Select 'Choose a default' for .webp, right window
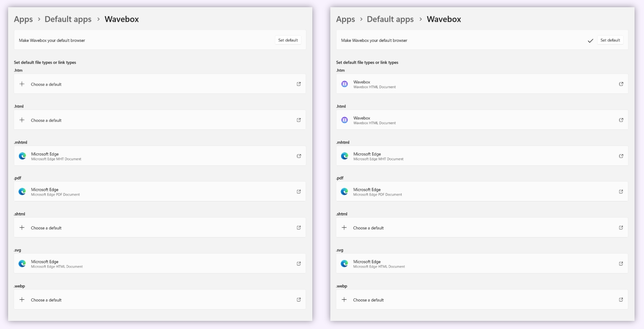644x329 pixels. point(368,300)
